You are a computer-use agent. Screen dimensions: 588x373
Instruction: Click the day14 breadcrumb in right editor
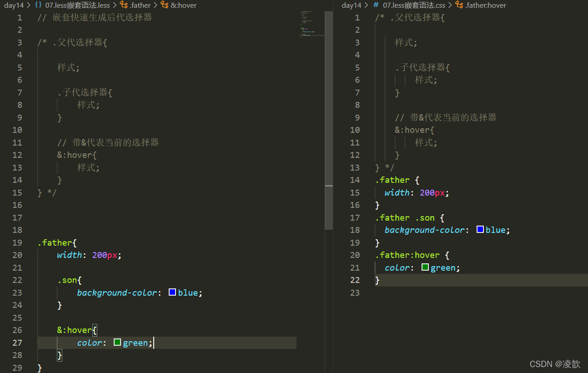[351, 5]
